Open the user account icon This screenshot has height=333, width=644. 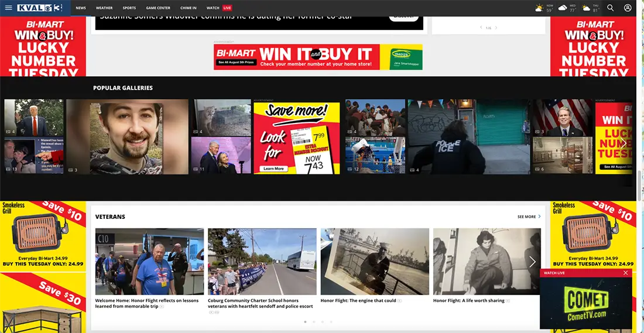coord(628,8)
